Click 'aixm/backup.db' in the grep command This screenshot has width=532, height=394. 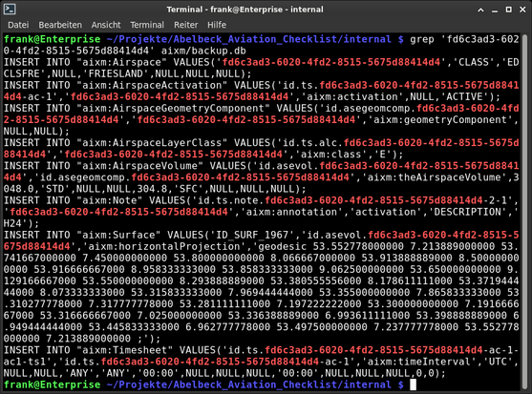pyautogui.click(x=203, y=51)
